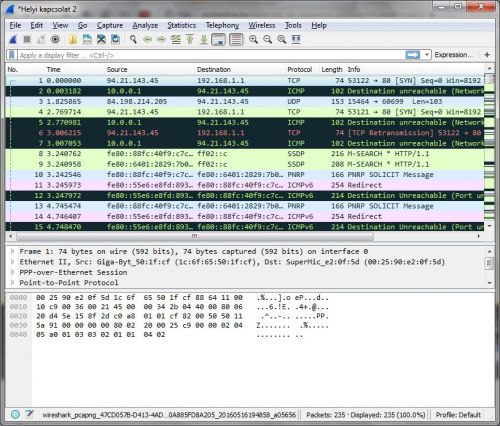The width and height of the screenshot is (500, 426).
Task: Jump to the first packet
Action: (x=190, y=40)
